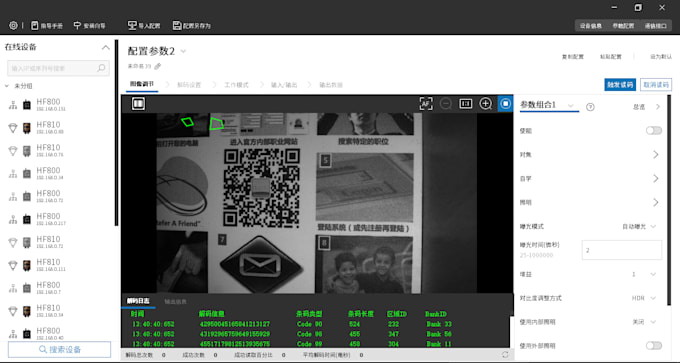Collapse the 未分组 ungrouped device group

7,86
